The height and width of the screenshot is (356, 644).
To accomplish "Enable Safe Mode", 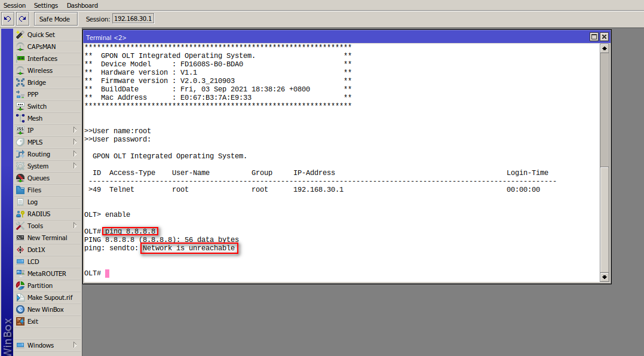I will (x=56, y=19).
